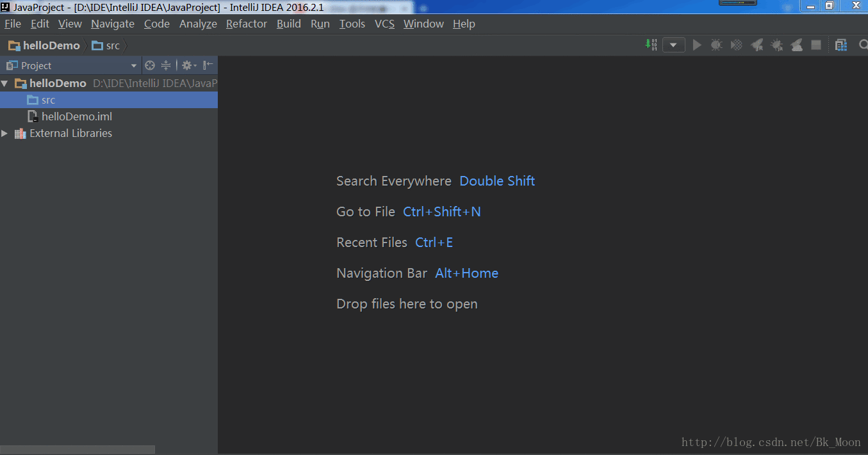Click the Run with Coverage icon
Viewport: 868px width, 455px height.
click(x=737, y=45)
